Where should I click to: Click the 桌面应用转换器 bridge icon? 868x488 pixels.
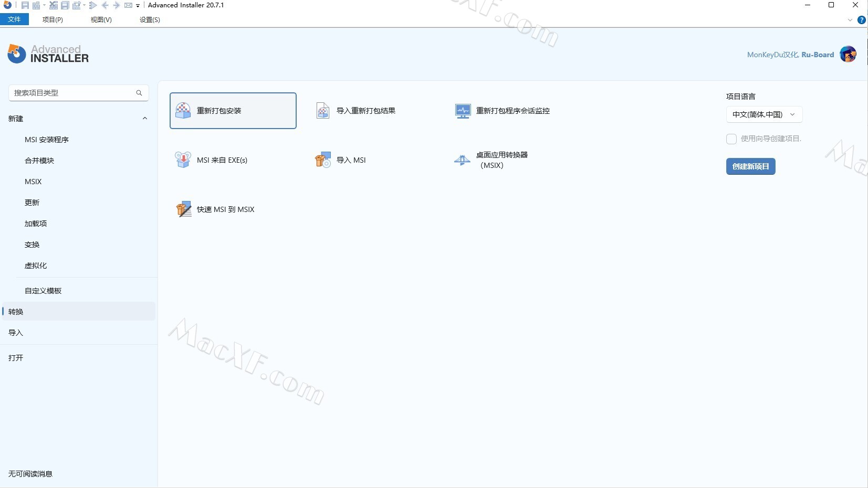pyautogui.click(x=463, y=160)
